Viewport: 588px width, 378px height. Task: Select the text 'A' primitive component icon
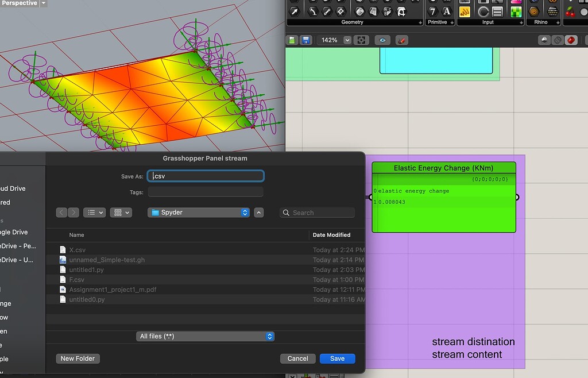coord(447,11)
